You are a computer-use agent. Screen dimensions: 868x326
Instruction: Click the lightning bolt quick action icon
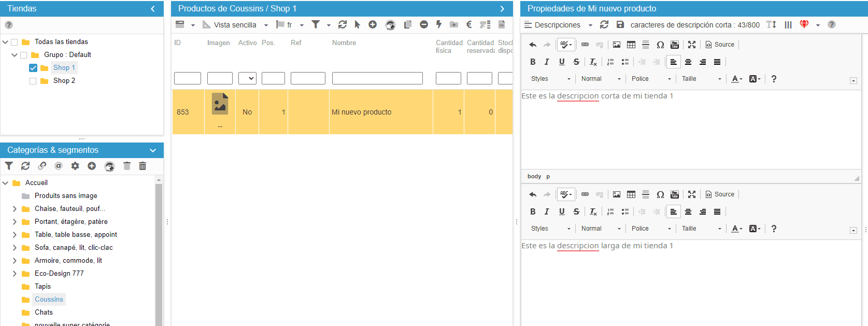pyautogui.click(x=439, y=24)
